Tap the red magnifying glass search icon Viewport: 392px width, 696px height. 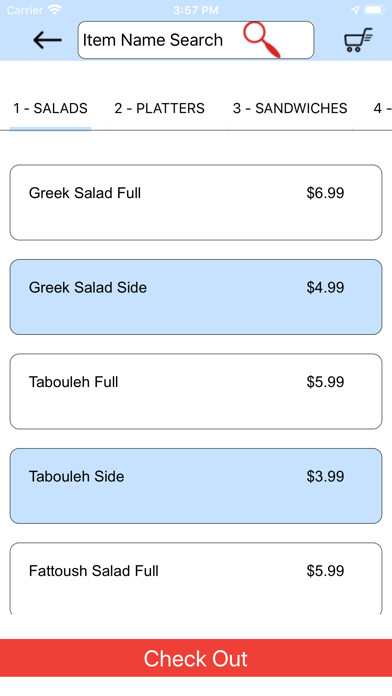coord(262,40)
